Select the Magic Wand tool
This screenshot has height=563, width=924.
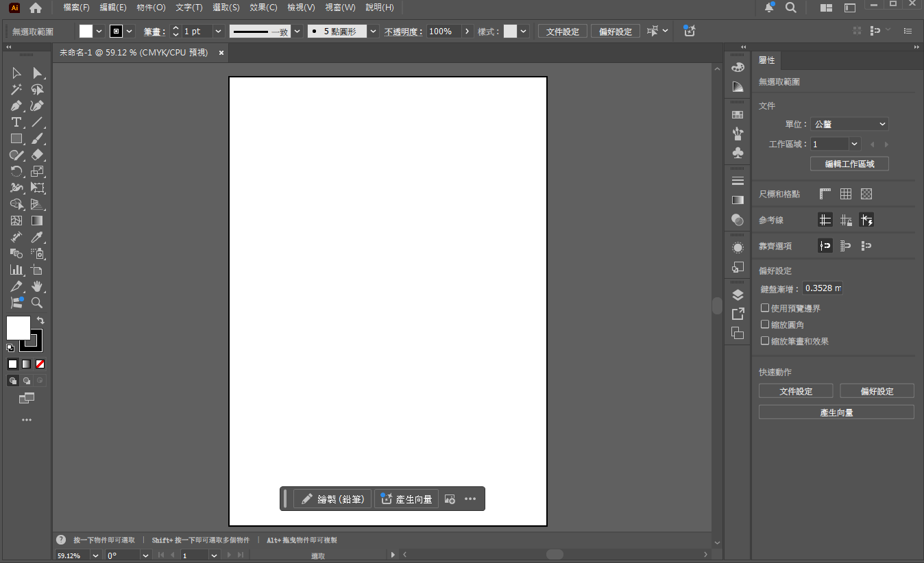[x=16, y=89]
